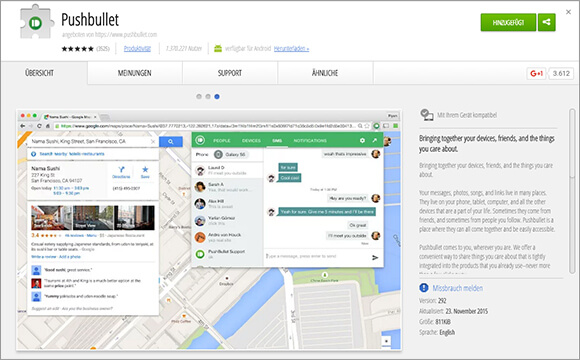The image size is (580, 360).
Task: Click the NOTIFICATIONS tab in Pushbullet popup
Action: [310, 141]
